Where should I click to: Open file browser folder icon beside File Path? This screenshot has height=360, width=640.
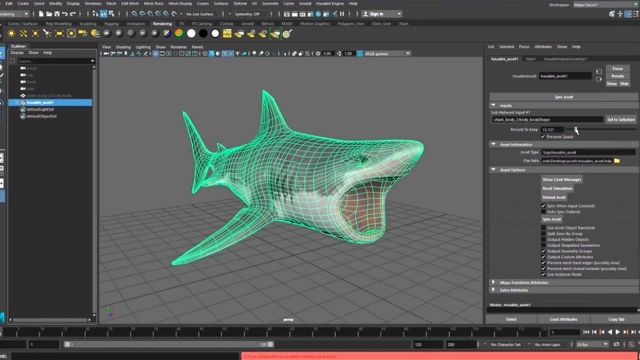[617, 161]
